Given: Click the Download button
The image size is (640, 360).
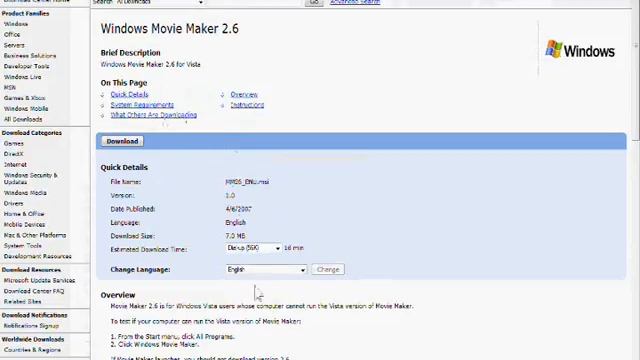Looking at the screenshot, I should point(122,141).
